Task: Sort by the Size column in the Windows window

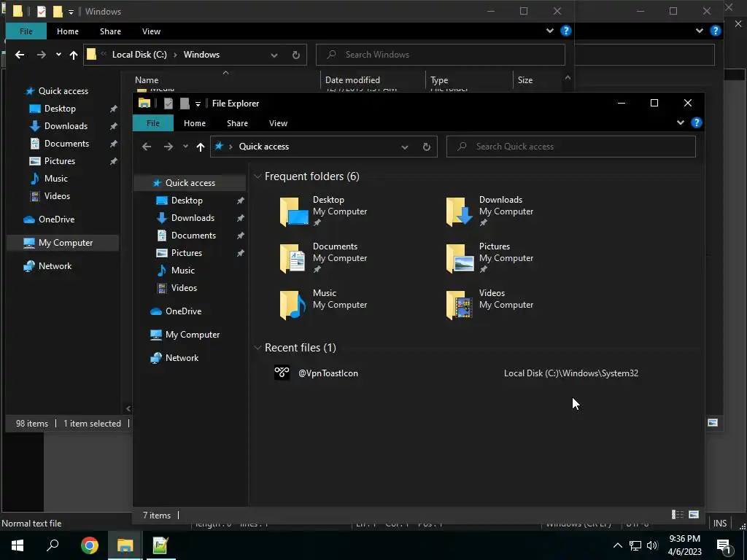Action: point(525,80)
